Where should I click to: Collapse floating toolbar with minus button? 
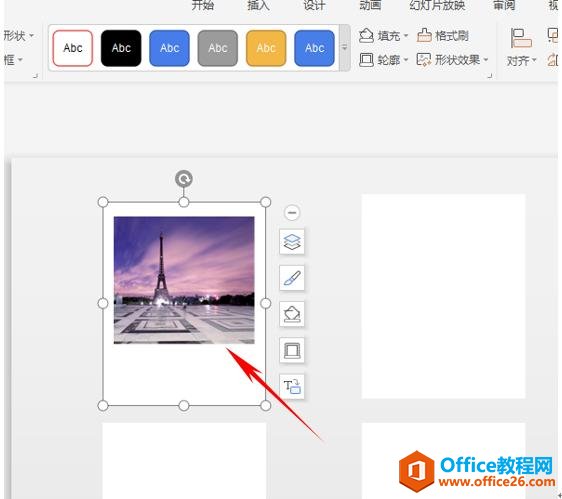coord(292,213)
